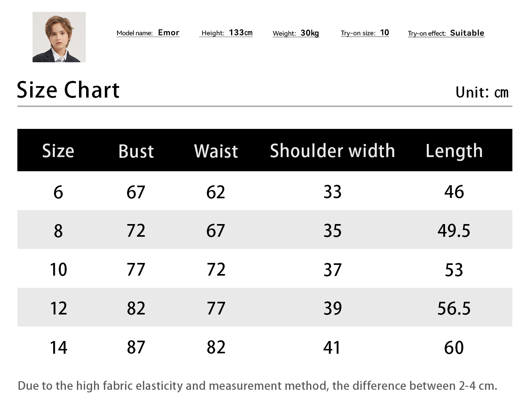Viewport: 532px width, 416px height.
Task: Click the length value 60
Action: (x=454, y=348)
